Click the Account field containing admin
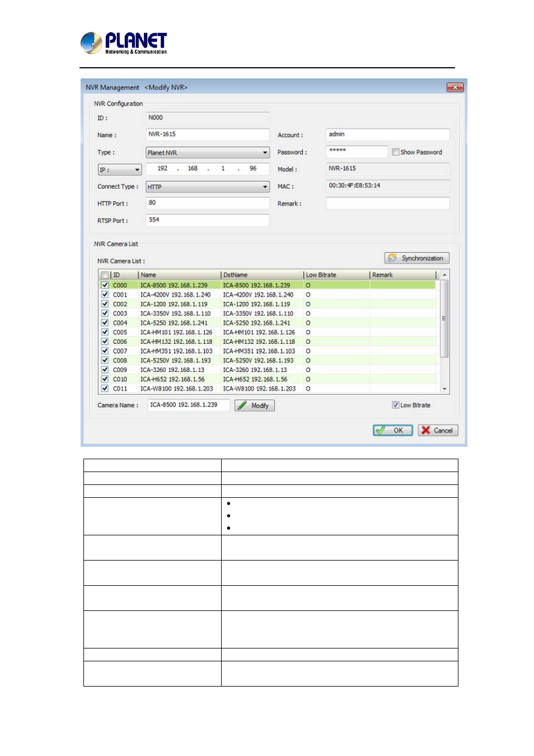 pos(388,134)
